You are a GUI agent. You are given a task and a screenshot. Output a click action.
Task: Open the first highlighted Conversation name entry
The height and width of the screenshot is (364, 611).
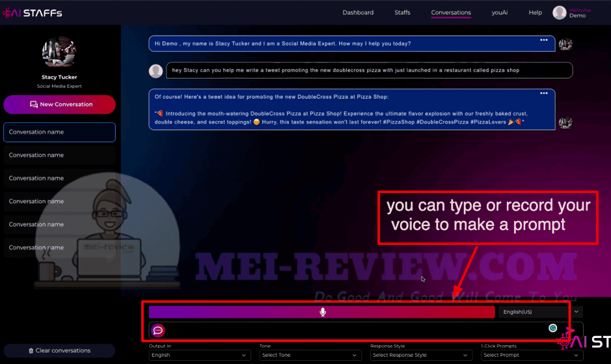(60, 132)
